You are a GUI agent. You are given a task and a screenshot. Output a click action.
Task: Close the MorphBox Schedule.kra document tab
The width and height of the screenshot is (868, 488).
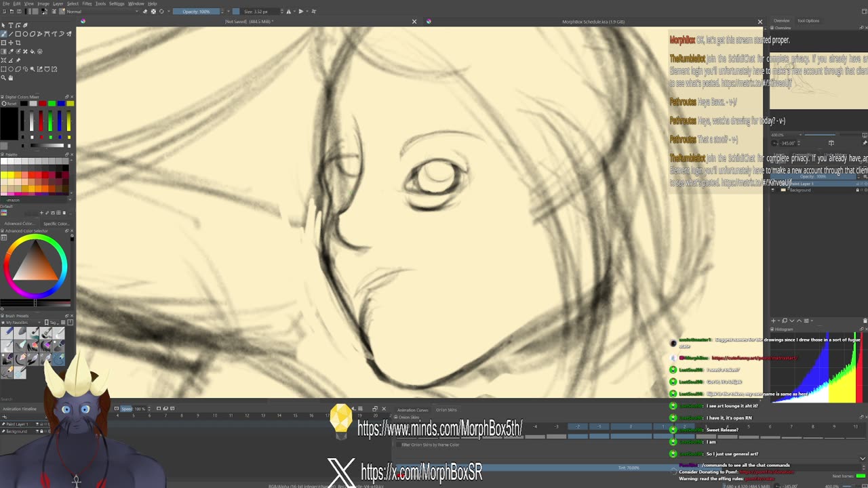point(759,22)
